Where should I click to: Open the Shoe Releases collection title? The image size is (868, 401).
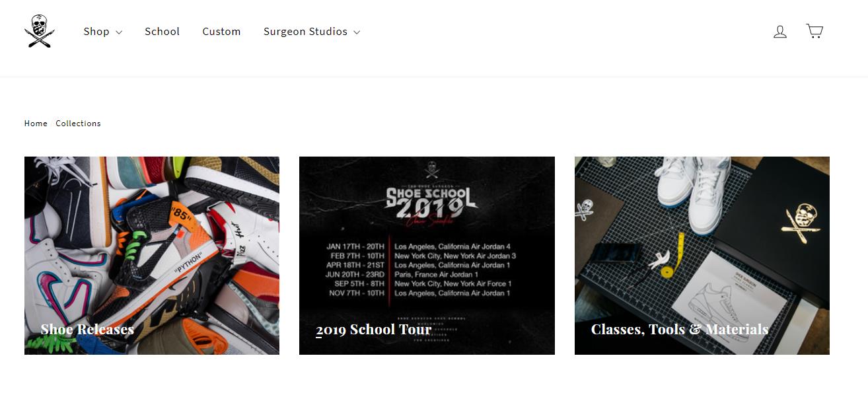point(87,329)
